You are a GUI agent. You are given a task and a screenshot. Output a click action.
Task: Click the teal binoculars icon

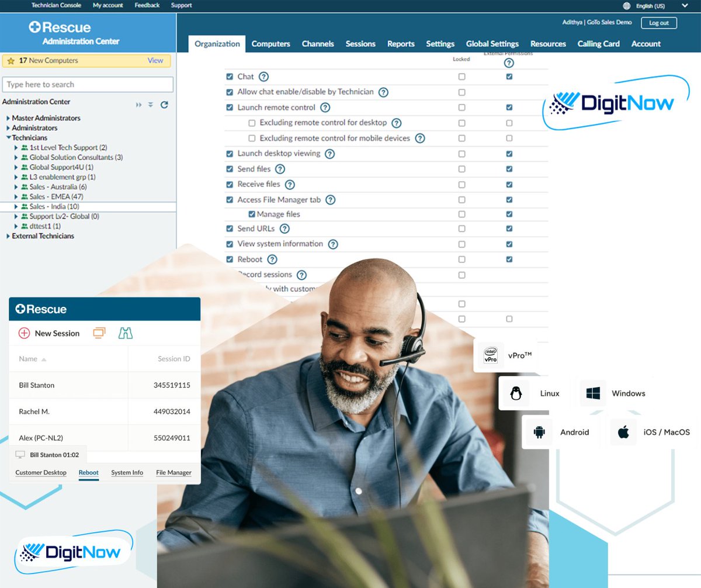(x=126, y=333)
